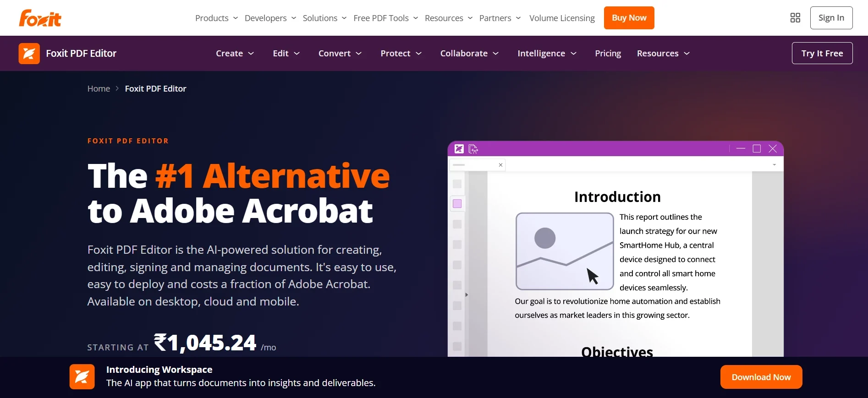Open the Free PDF Tools dropdown
Screen dimensions: 868x398
pyautogui.click(x=386, y=18)
